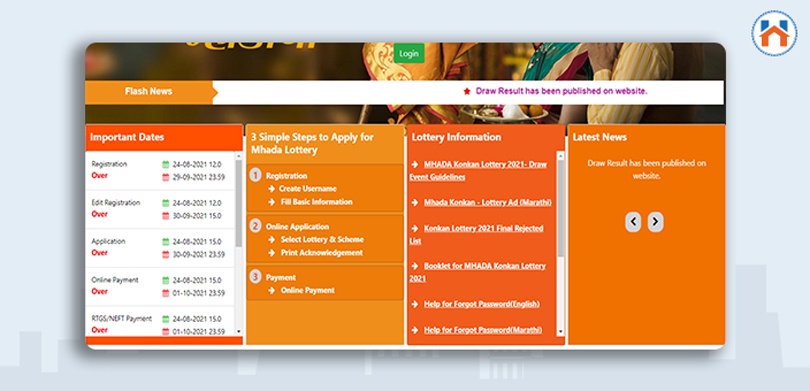The height and width of the screenshot is (391, 810).
Task: Click the house logo icon
Action: [774, 33]
